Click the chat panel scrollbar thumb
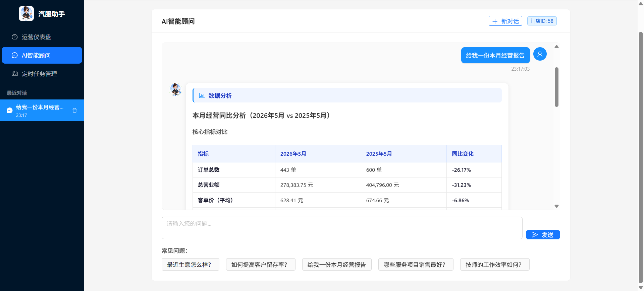 point(556,87)
